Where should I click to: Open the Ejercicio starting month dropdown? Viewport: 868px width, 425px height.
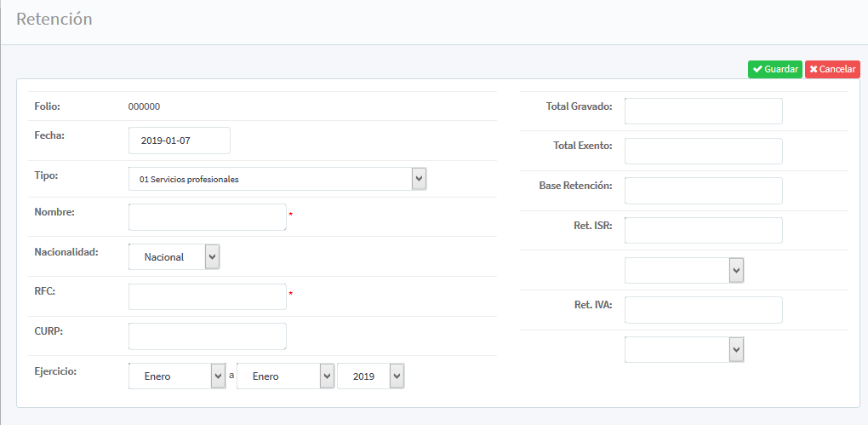click(176, 376)
